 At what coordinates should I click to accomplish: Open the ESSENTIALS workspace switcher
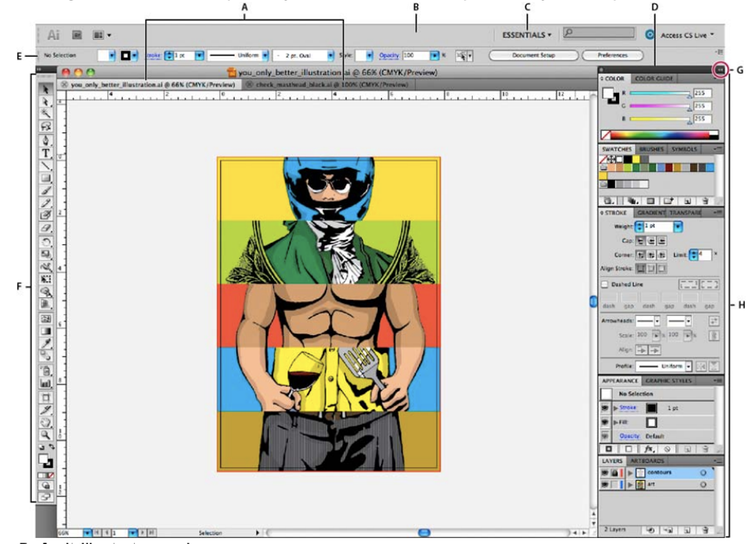(x=527, y=35)
